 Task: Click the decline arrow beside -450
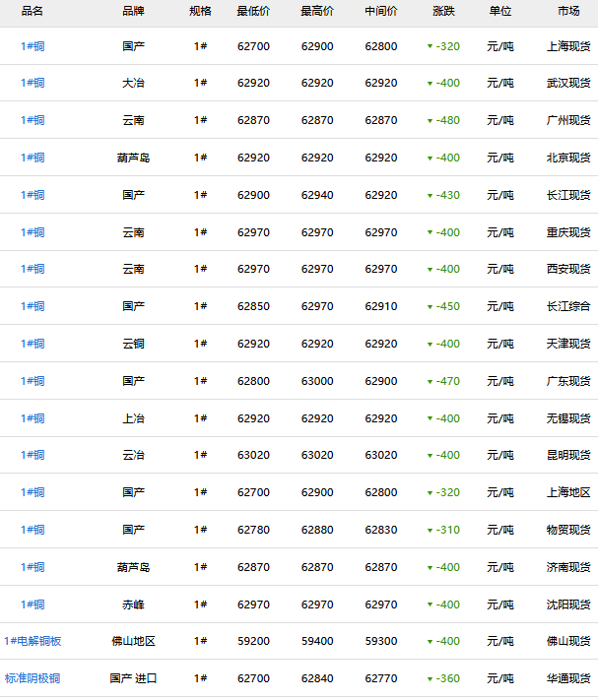[430, 307]
